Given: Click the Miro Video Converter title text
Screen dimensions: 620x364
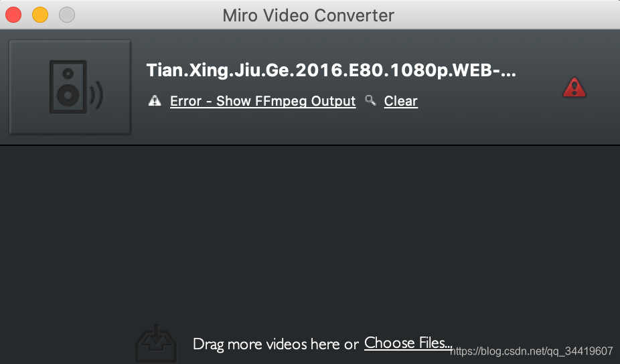Looking at the screenshot, I should tap(309, 15).
